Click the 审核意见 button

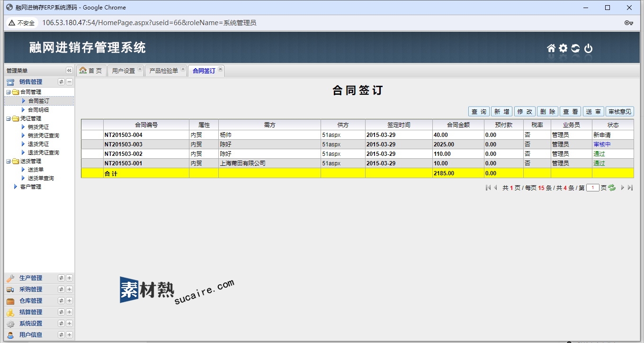[x=619, y=112]
